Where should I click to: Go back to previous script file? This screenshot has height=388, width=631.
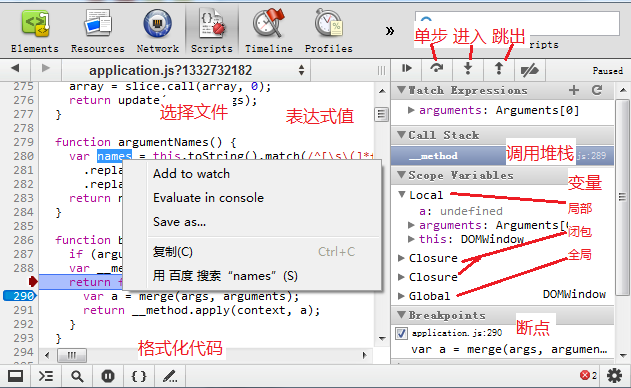[x=15, y=68]
